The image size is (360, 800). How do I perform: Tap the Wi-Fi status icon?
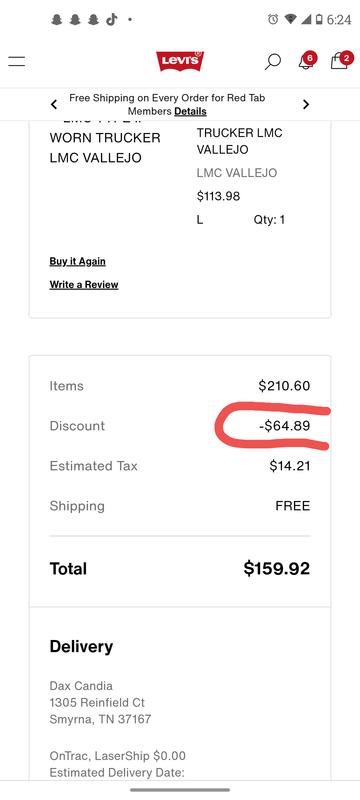(291, 19)
